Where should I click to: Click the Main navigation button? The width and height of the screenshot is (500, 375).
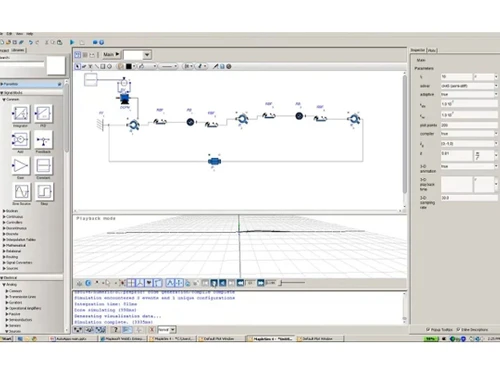click(x=111, y=54)
